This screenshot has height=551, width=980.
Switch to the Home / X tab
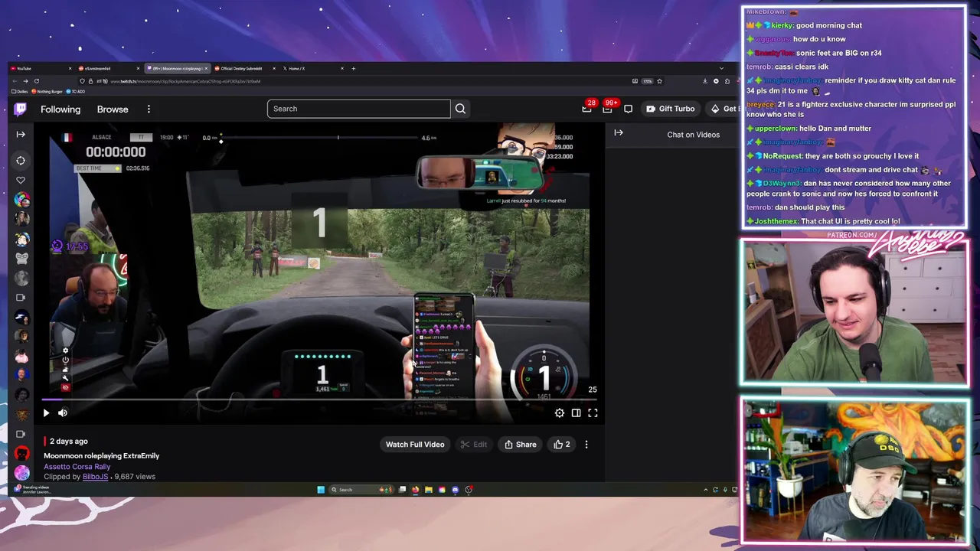tap(313, 69)
